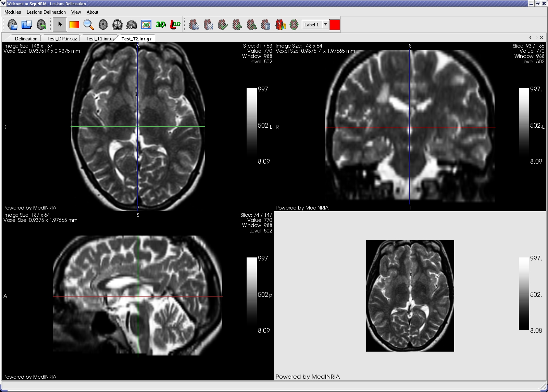Click the axial view grayscale color bar
Viewport: 548px width, 392px height.
point(252,125)
